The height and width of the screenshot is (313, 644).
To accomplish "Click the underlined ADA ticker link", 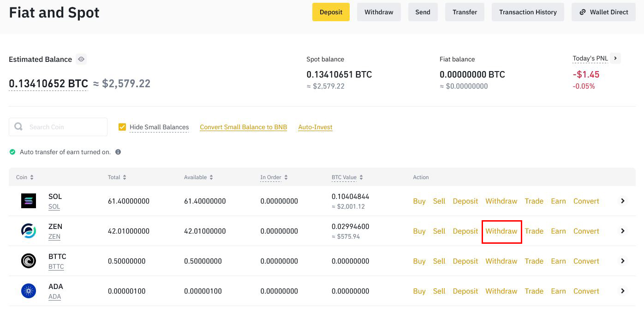I will pos(54,296).
